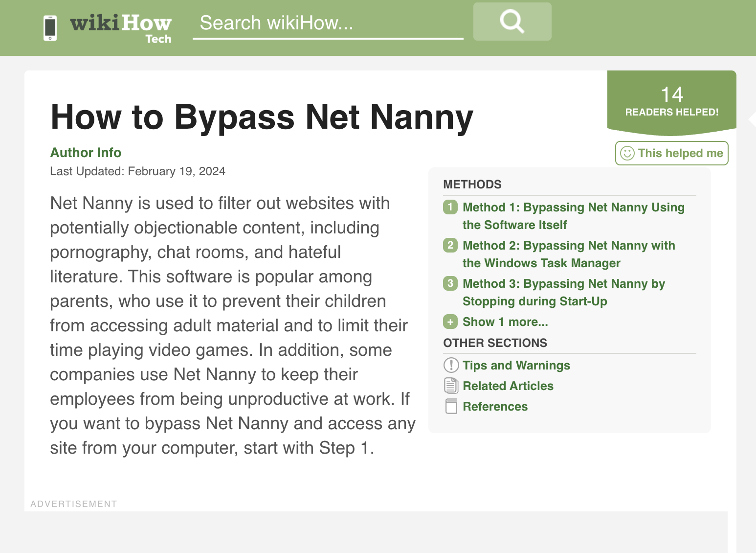Open the References section
The width and height of the screenshot is (756, 553).
(495, 406)
